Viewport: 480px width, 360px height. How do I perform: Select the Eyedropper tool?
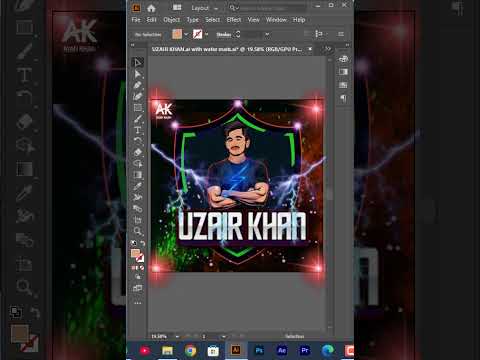pyautogui.click(x=138, y=186)
